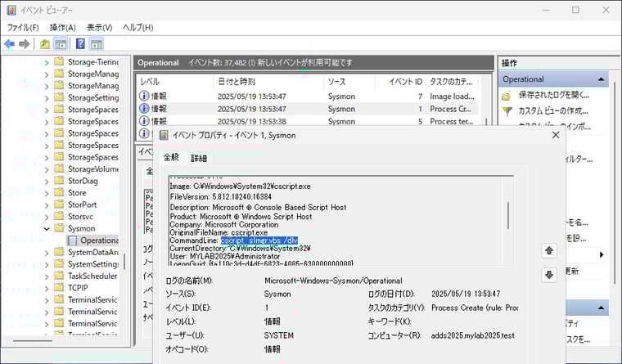Select the Sysmon Operational log item
This screenshot has height=364, width=622.
[x=98, y=240]
